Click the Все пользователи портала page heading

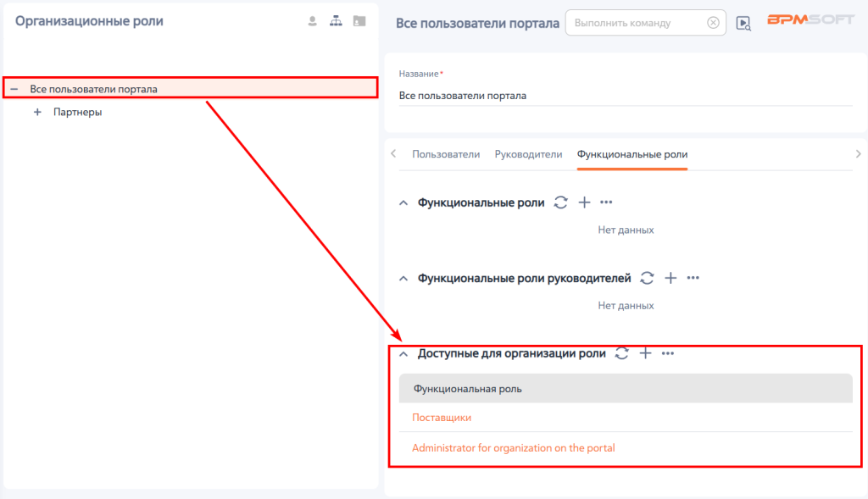point(477,23)
